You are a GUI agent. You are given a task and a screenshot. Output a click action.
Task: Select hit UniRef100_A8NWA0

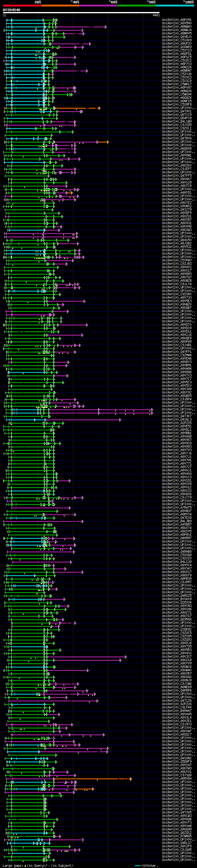[177, 26]
